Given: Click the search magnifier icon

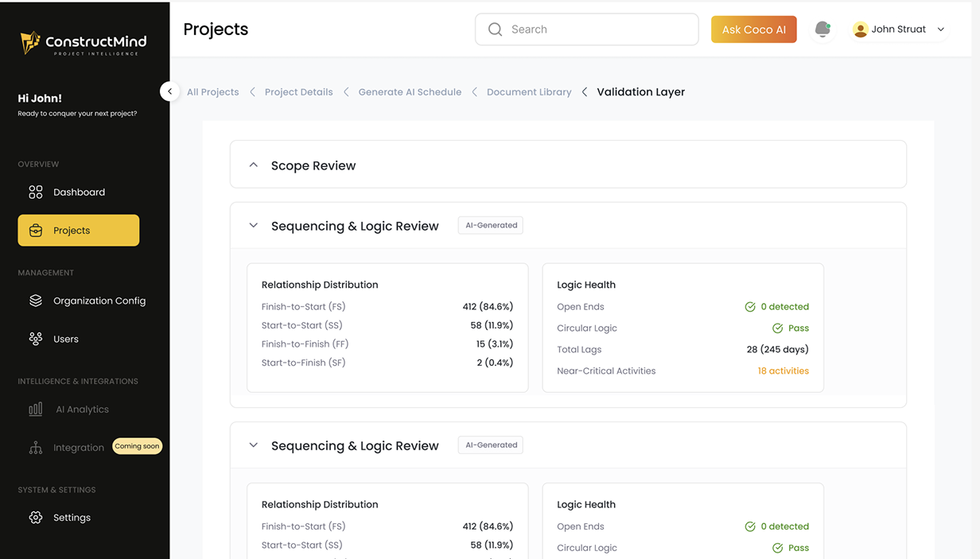Looking at the screenshot, I should [495, 29].
